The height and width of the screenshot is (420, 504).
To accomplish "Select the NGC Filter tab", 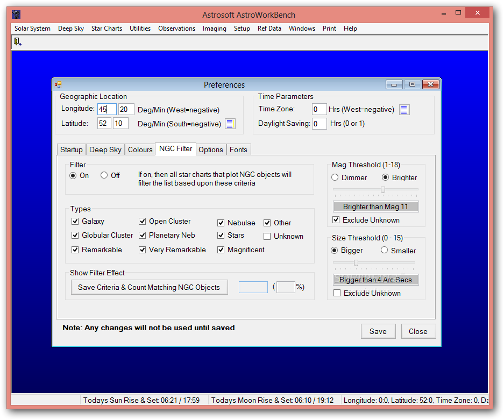I will click(x=175, y=149).
